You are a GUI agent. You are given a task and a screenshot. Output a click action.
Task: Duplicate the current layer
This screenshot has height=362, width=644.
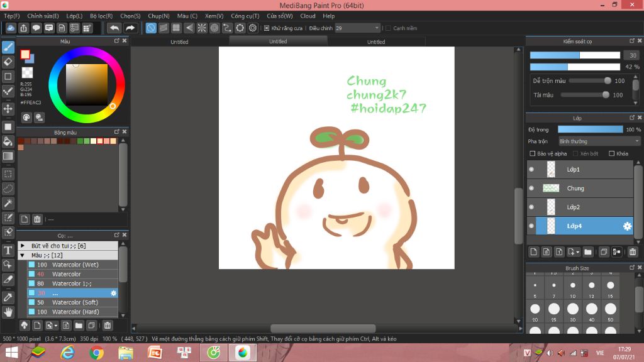pyautogui.click(x=603, y=252)
